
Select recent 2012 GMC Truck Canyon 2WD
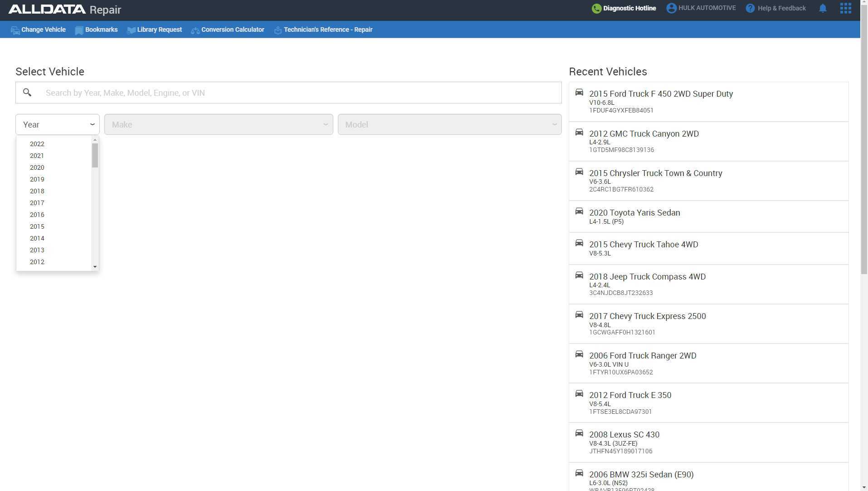click(709, 142)
